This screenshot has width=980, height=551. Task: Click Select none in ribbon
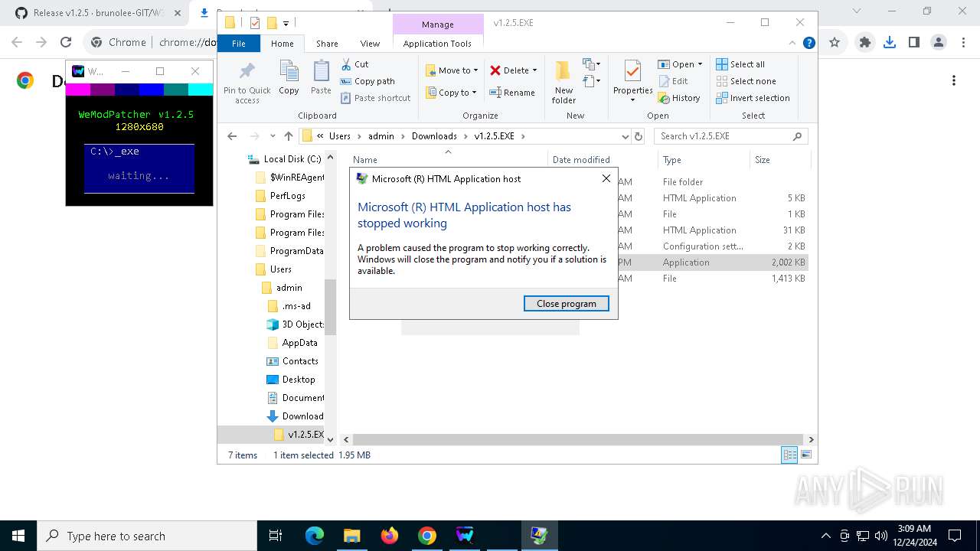pyautogui.click(x=746, y=81)
